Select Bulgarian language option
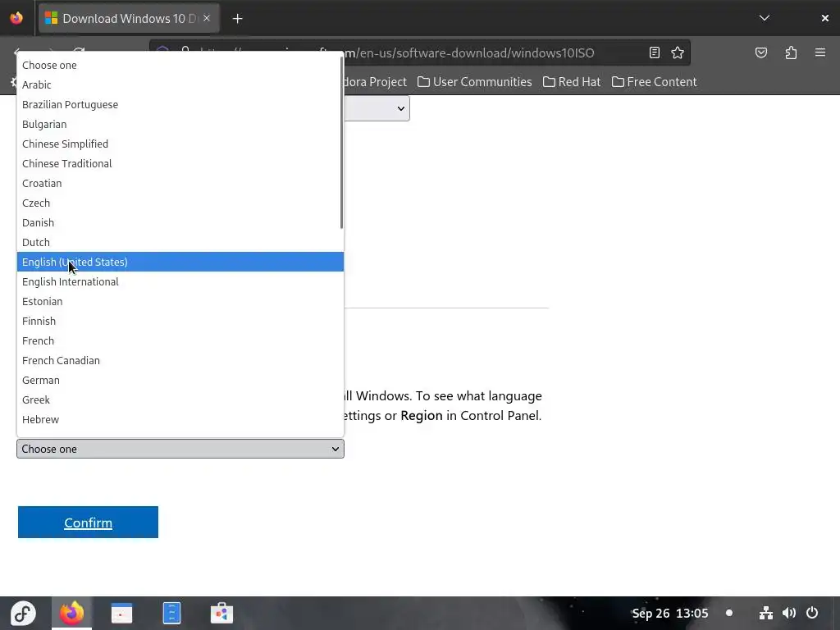This screenshot has height=630, width=840. [x=180, y=125]
